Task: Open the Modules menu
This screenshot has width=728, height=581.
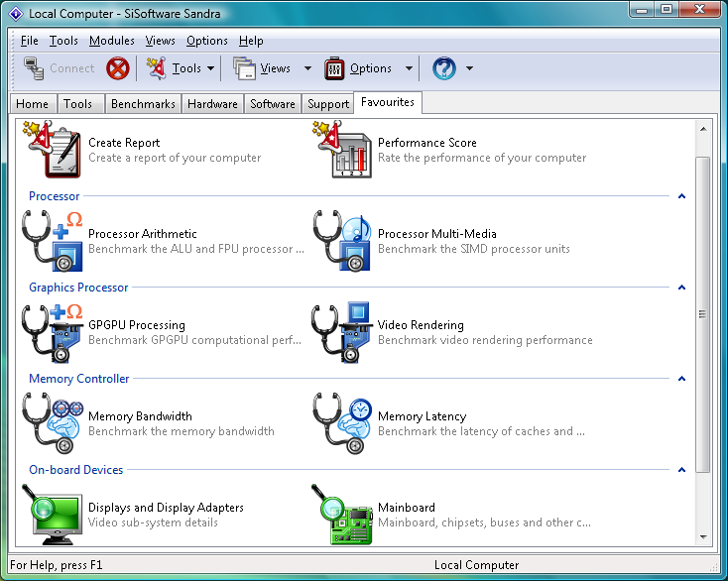Action: click(x=112, y=41)
